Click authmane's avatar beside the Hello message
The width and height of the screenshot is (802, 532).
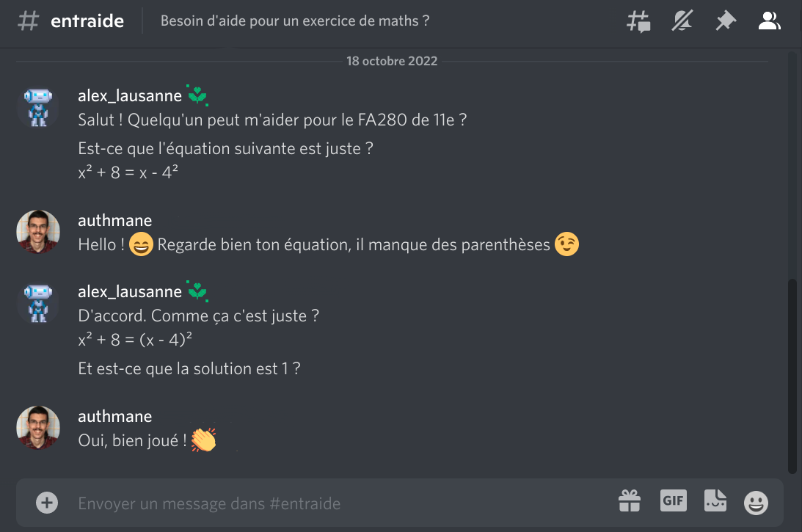tap(37, 232)
